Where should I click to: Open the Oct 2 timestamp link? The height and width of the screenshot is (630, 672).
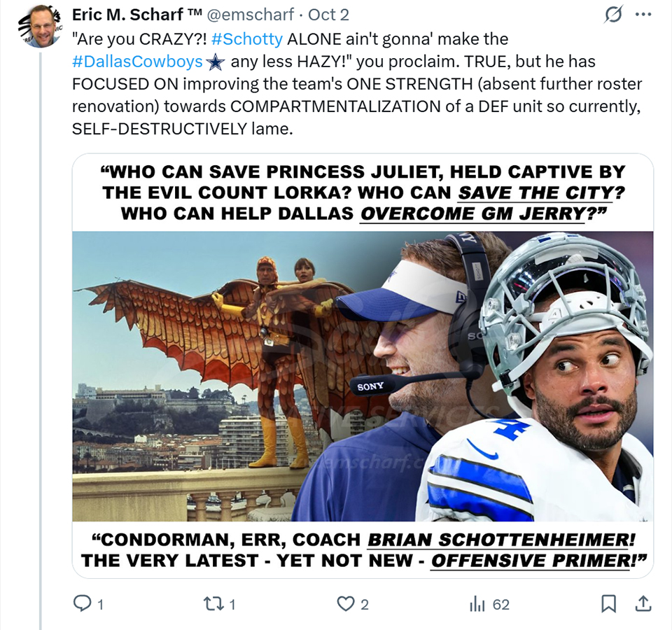click(x=329, y=15)
